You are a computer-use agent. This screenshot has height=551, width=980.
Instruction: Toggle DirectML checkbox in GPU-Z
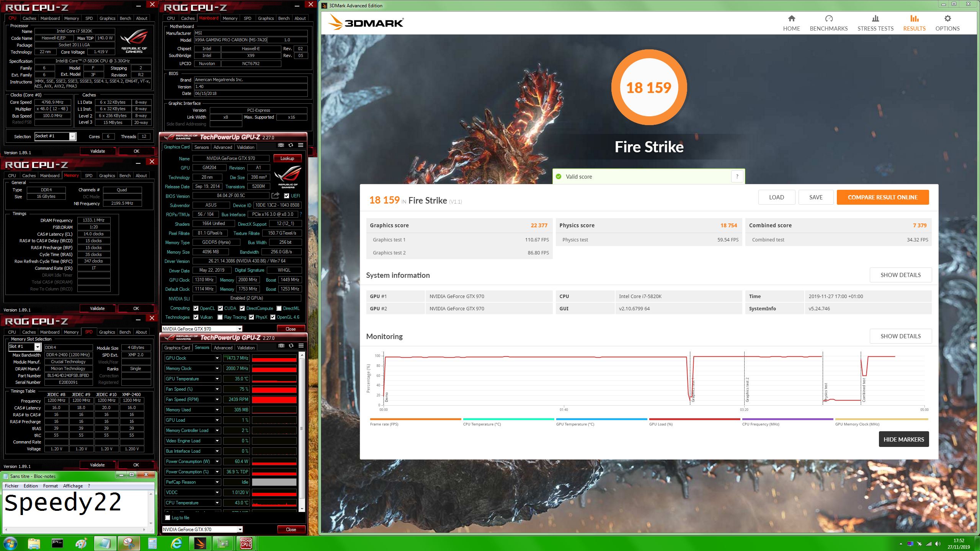pos(279,308)
